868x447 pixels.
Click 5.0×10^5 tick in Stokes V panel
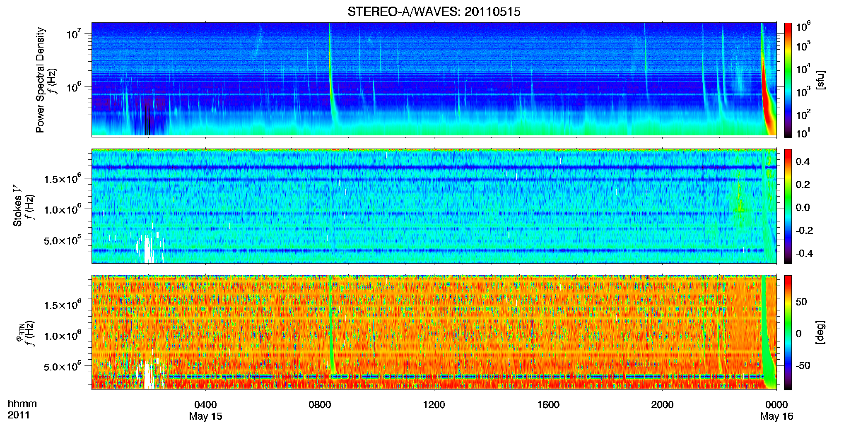tap(63, 240)
